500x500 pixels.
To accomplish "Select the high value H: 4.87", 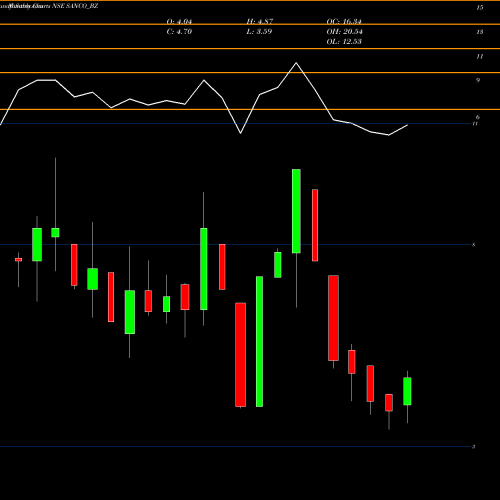I will pos(260,22).
